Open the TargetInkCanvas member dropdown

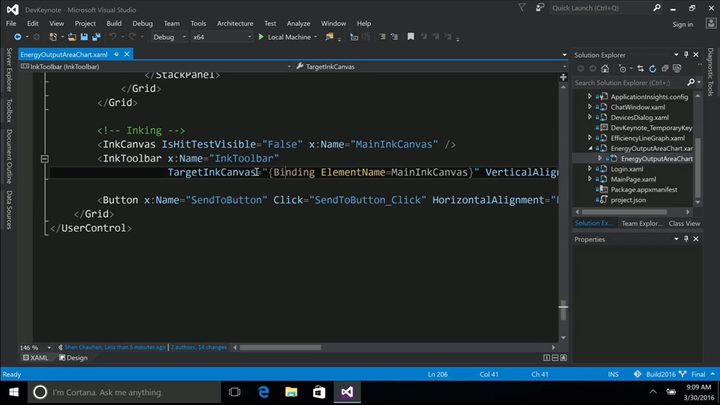564,67
